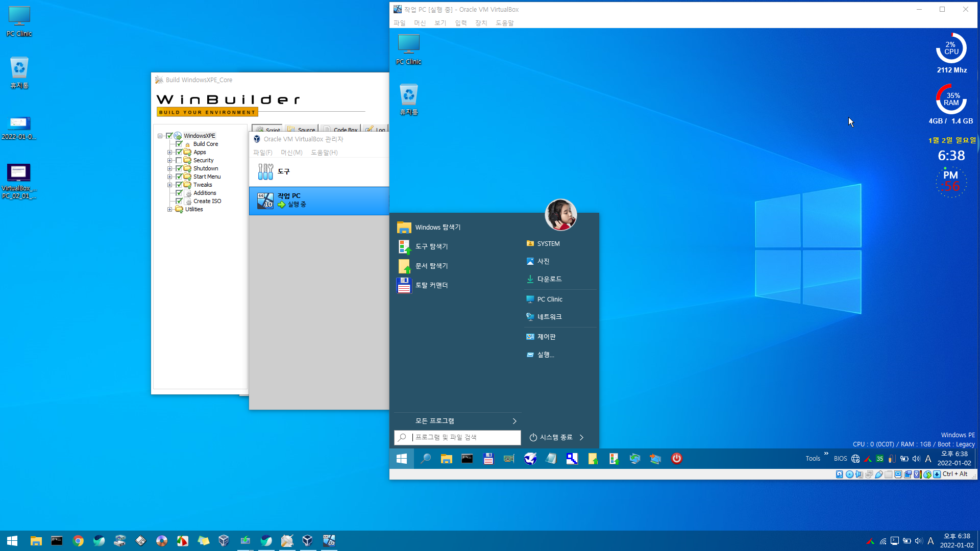Open 머신(M) menu in VirtualBox Manager
The height and width of the screenshot is (551, 980).
pos(291,153)
